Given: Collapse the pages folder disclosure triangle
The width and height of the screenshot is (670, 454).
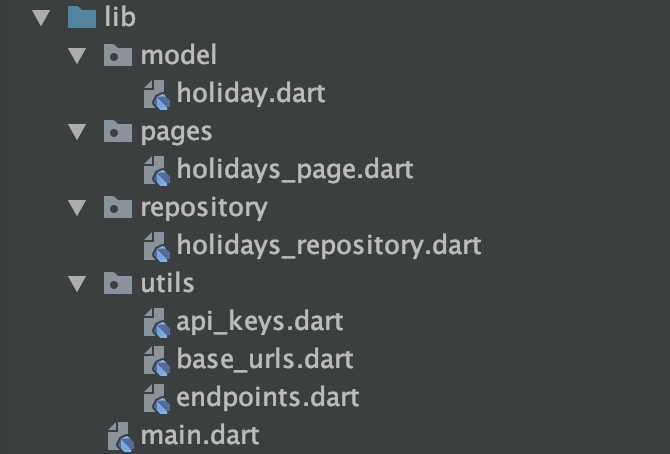Looking at the screenshot, I should [x=77, y=132].
